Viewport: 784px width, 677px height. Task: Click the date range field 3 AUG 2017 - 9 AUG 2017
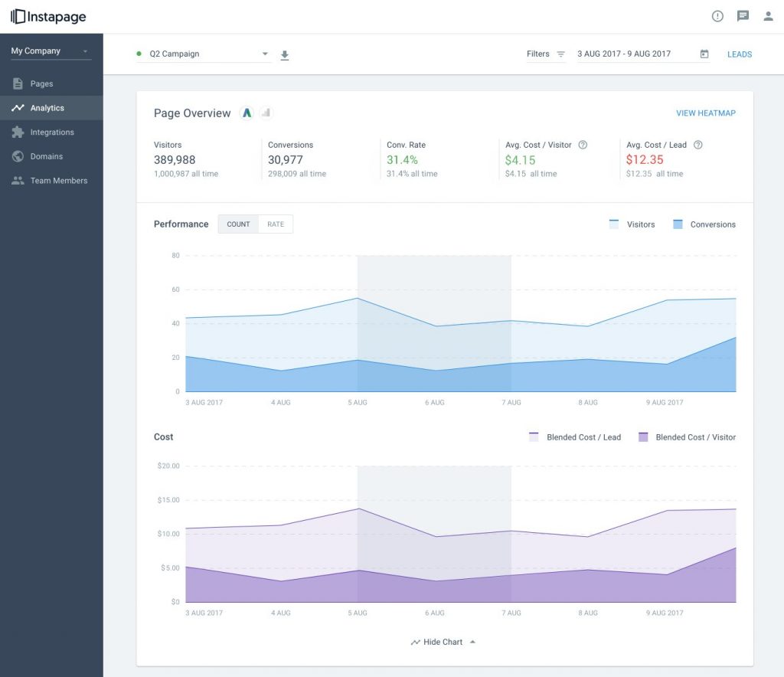point(624,54)
